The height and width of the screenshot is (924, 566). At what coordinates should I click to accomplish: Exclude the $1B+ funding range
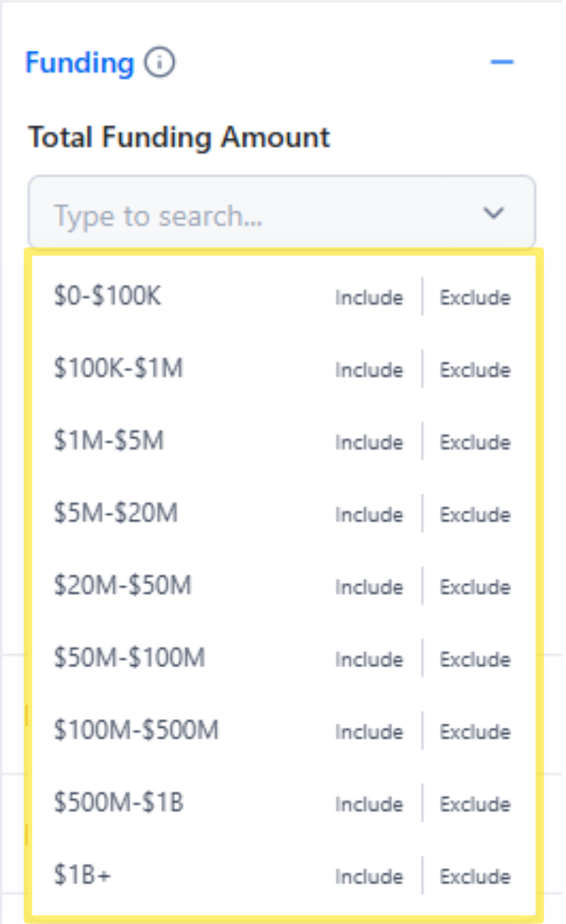[x=475, y=876]
